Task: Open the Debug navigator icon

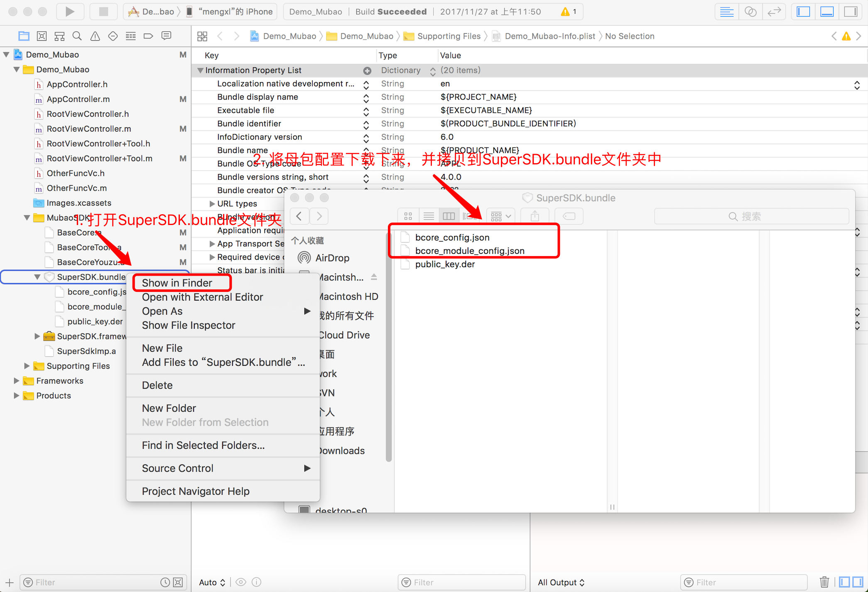Action: 131,36
